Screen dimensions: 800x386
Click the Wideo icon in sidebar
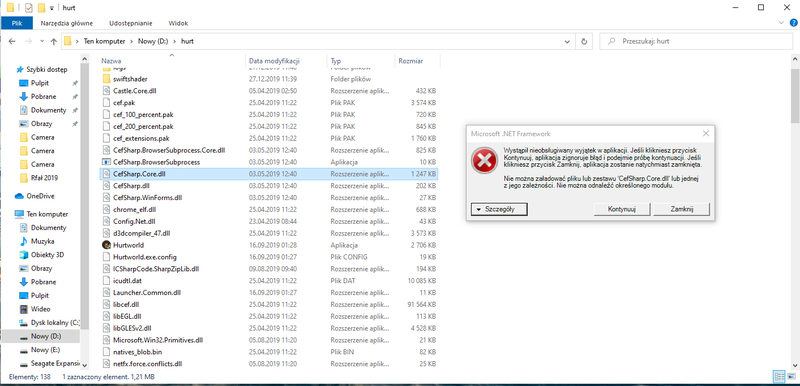[23, 309]
